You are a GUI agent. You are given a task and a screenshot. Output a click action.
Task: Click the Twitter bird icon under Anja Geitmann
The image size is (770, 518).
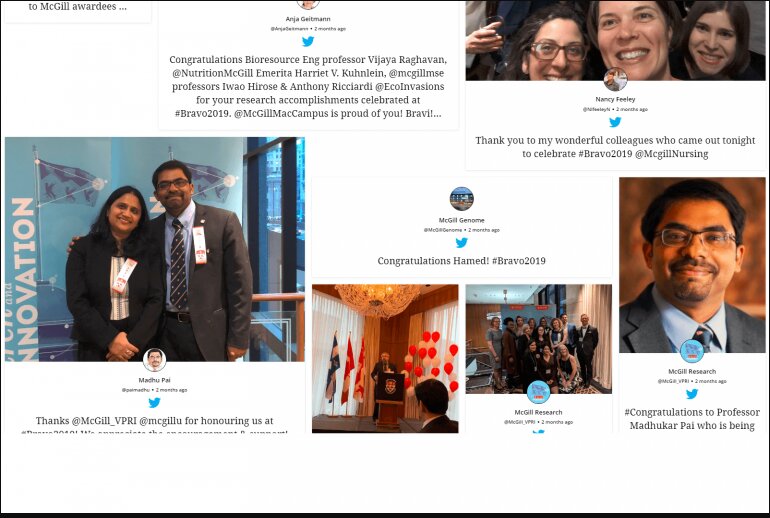point(308,42)
